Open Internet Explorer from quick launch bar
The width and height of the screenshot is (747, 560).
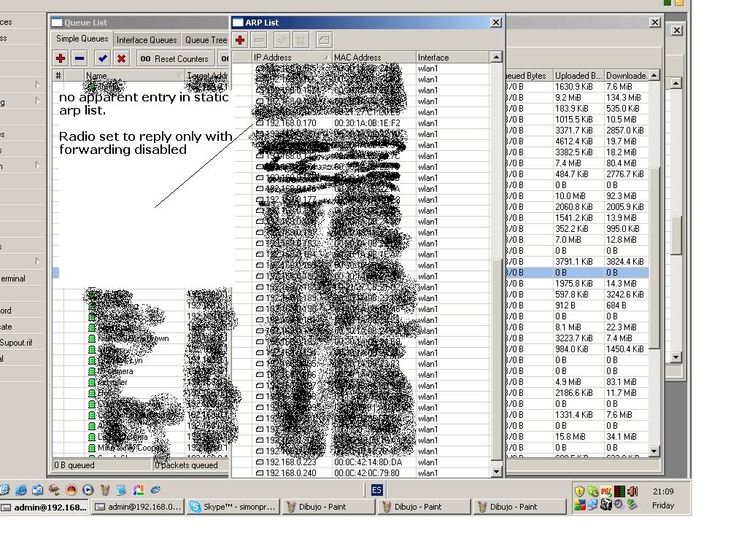click(21, 490)
